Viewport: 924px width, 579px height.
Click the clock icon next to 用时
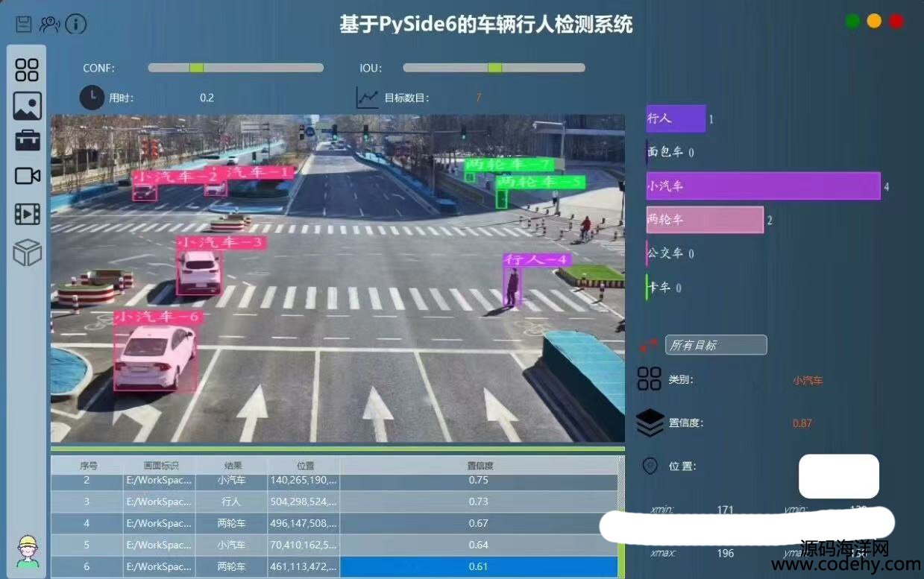click(x=92, y=98)
